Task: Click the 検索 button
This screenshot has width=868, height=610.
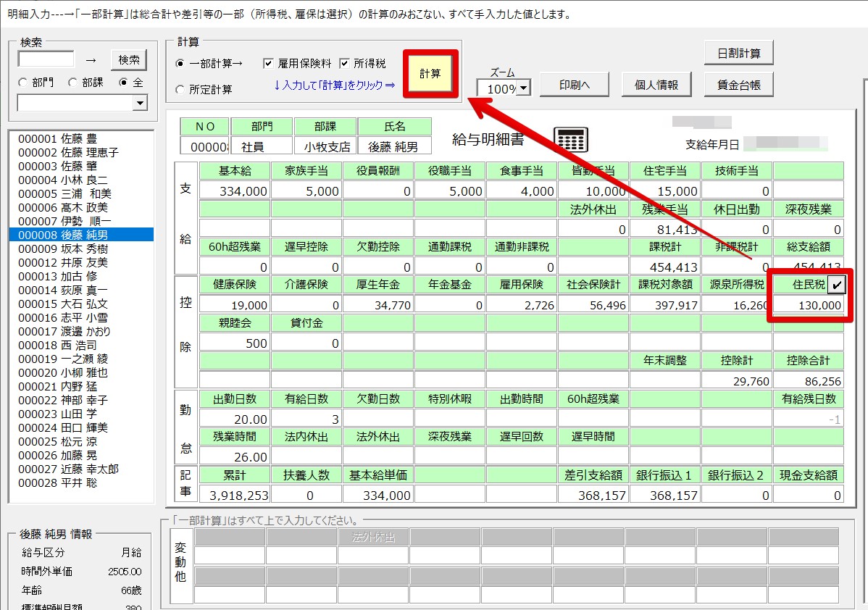Action: [x=129, y=59]
